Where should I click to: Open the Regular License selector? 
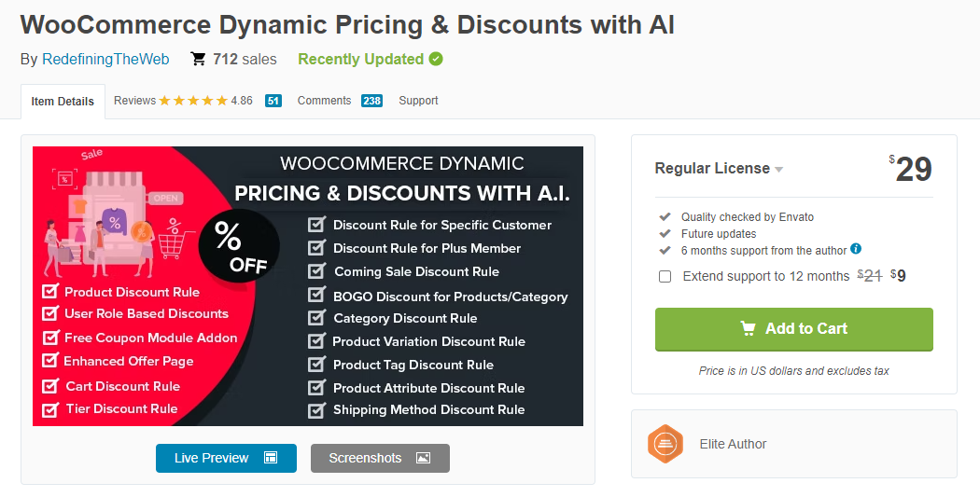(x=719, y=169)
